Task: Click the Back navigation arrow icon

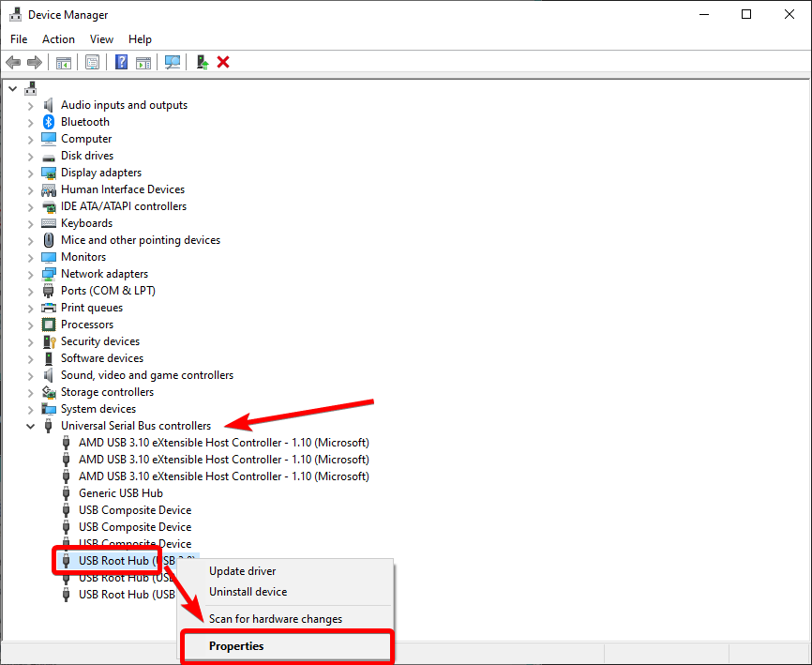Action: [x=13, y=62]
